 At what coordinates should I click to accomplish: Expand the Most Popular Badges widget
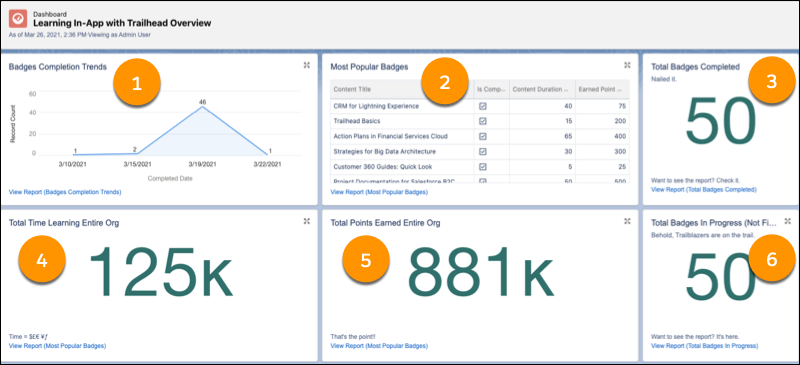[627, 65]
